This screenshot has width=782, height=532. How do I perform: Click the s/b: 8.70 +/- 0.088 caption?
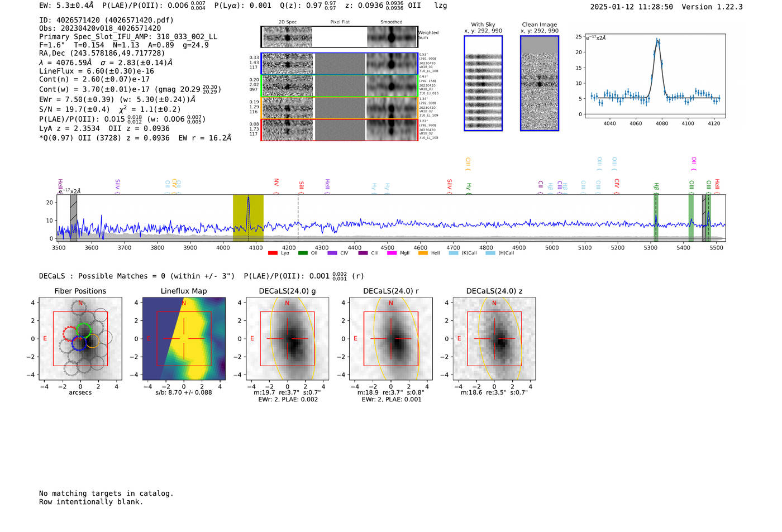(184, 392)
